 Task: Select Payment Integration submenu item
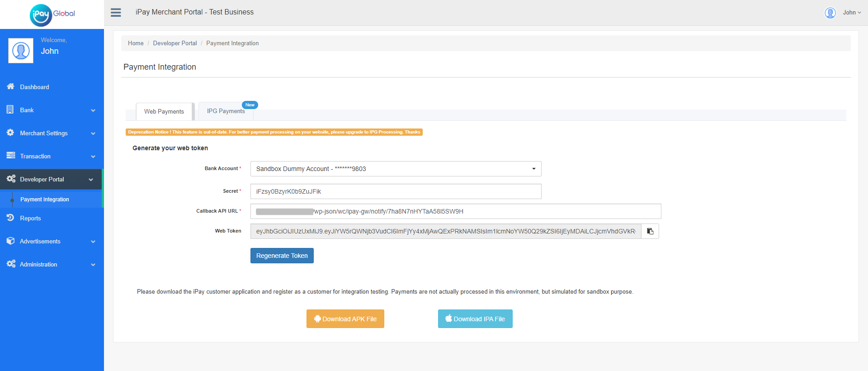(45, 200)
